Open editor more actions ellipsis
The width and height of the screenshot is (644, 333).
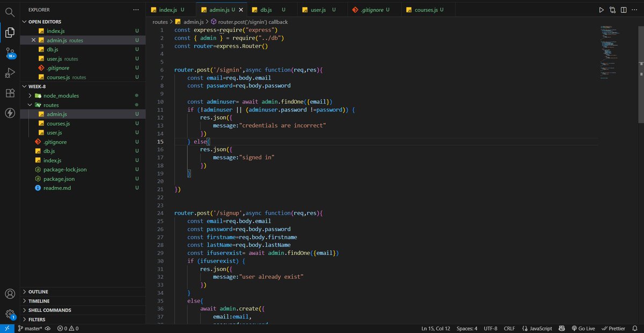pyautogui.click(x=635, y=10)
